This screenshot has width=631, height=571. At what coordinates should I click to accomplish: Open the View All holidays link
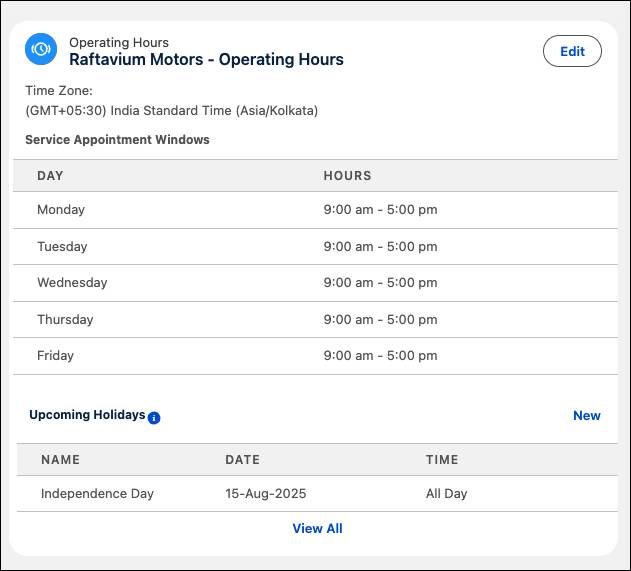tap(317, 528)
